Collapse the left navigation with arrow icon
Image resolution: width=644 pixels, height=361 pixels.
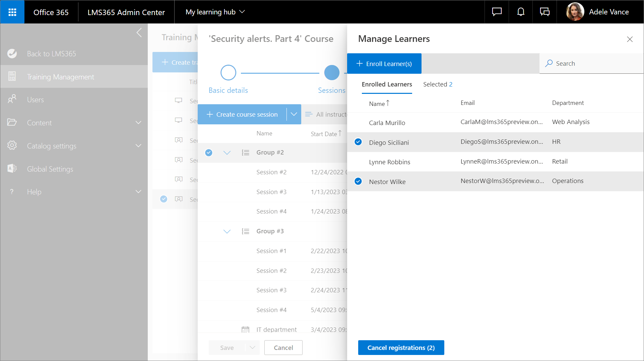tap(139, 33)
